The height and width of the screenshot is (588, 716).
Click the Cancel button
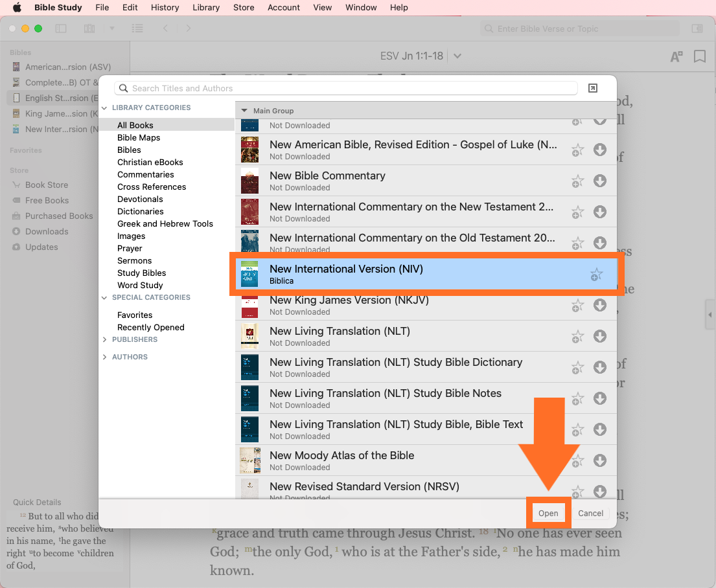[x=590, y=513]
